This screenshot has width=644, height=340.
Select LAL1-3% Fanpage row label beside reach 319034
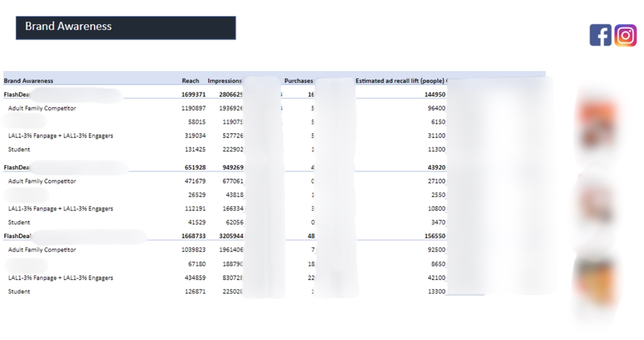pyautogui.click(x=60, y=136)
